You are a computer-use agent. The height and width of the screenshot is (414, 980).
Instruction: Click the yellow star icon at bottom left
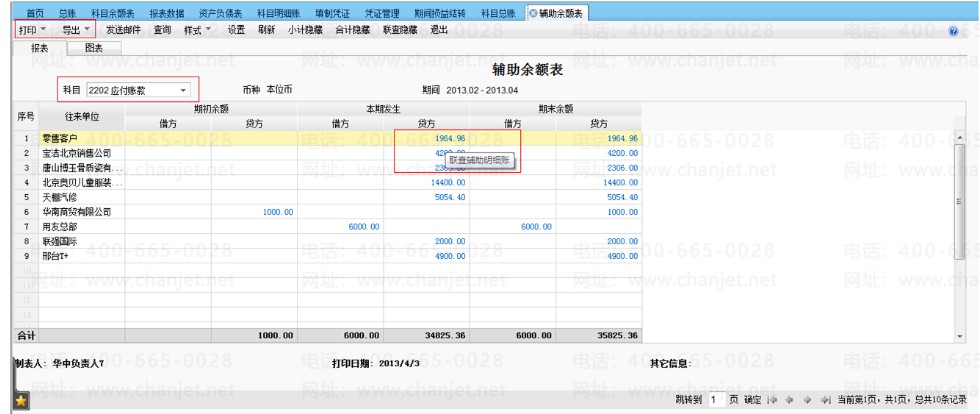21,401
